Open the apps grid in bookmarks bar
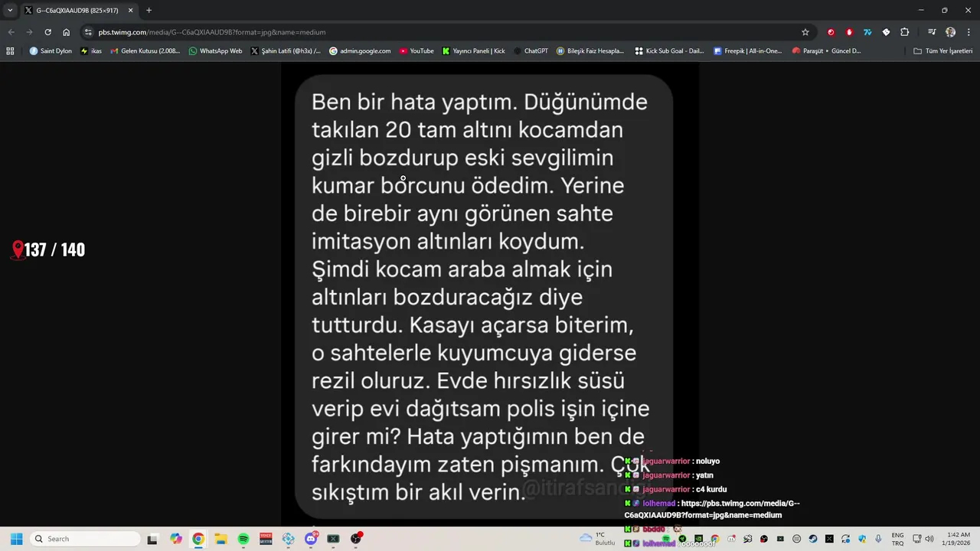Image resolution: width=980 pixels, height=551 pixels. [10, 51]
